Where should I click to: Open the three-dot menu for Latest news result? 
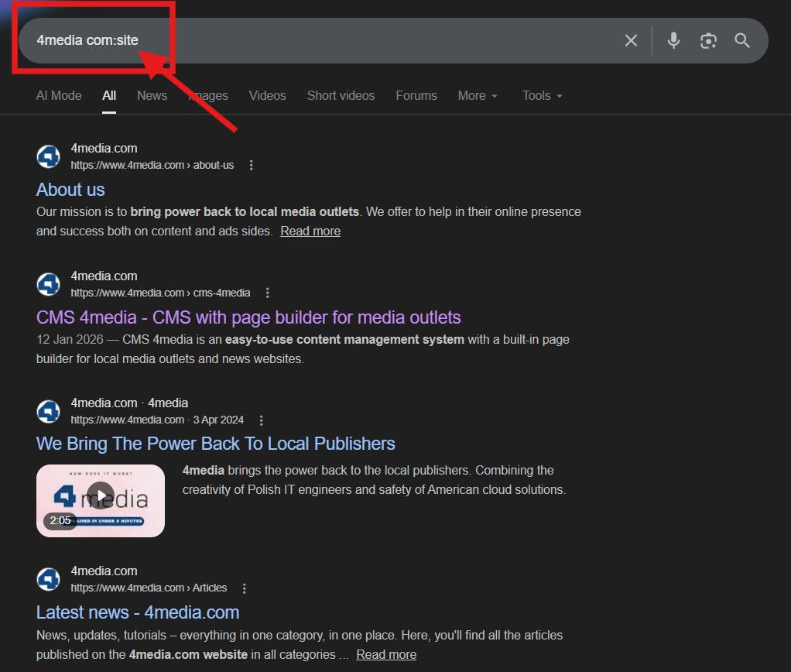coord(244,588)
